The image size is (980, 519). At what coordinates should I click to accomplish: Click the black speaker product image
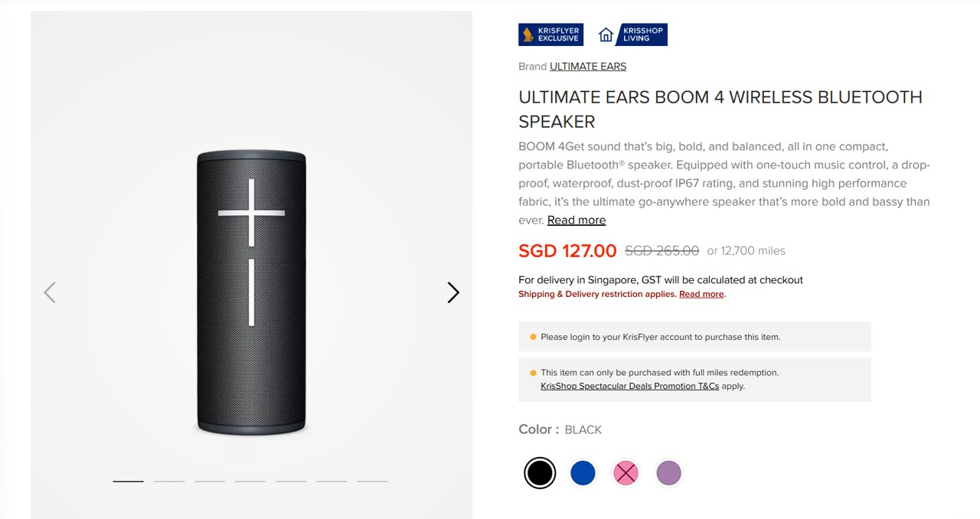pos(251,292)
